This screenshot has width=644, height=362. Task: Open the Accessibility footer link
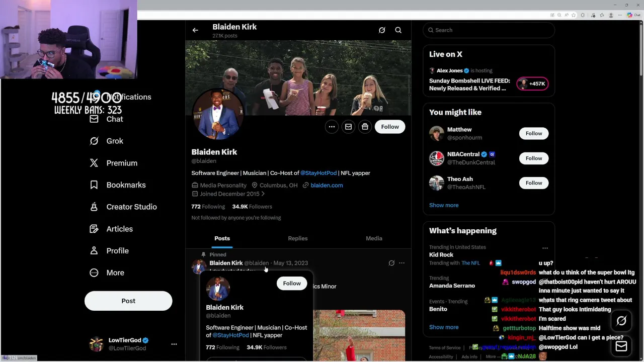[441, 357]
